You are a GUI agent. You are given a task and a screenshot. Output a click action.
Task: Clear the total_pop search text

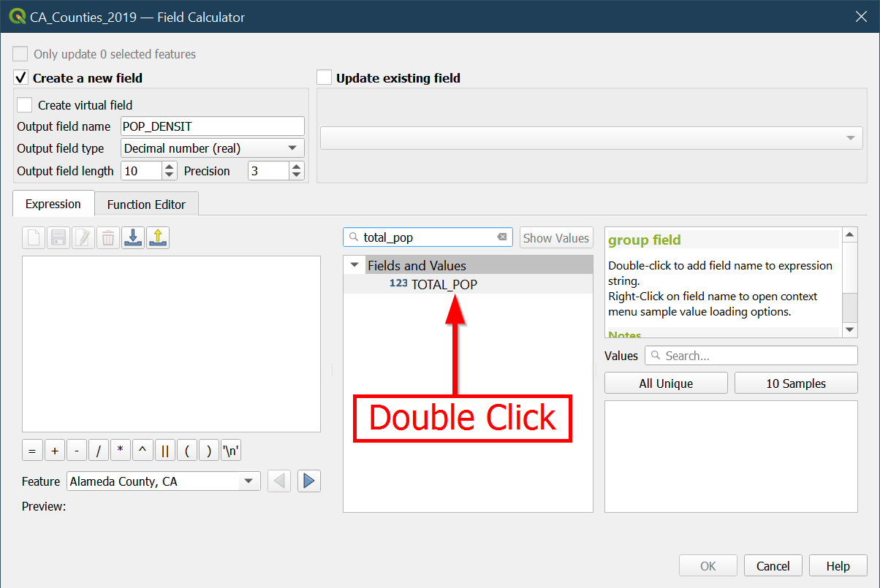[502, 237]
